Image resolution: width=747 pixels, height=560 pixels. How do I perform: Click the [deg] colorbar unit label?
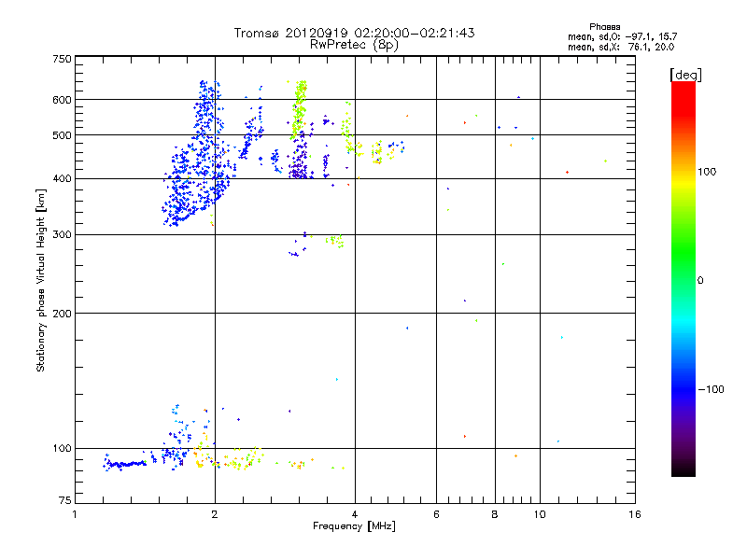coord(685,75)
